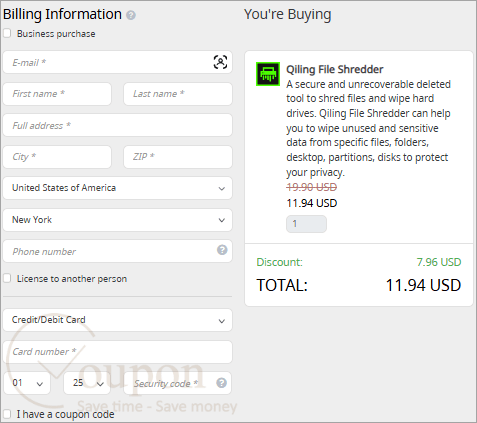Viewport: 477px width, 423px height.
Task: Tick the I have a coupon code checkbox
Action: [x=7, y=414]
